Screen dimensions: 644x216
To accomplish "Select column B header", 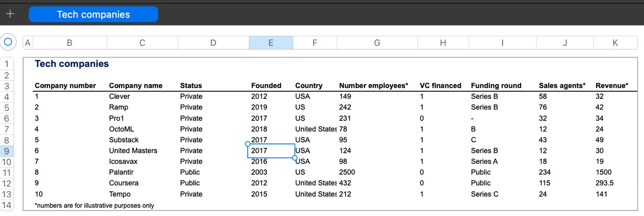I will [x=70, y=43].
